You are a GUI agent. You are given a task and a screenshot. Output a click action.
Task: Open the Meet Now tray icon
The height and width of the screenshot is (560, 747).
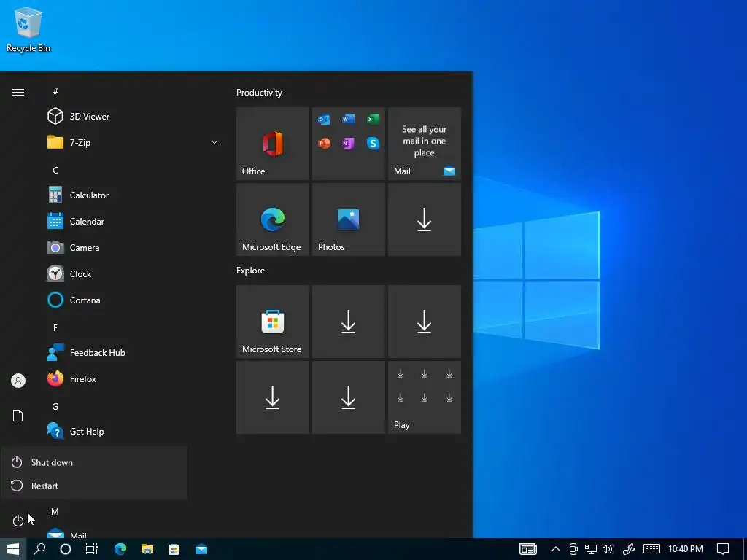click(573, 549)
